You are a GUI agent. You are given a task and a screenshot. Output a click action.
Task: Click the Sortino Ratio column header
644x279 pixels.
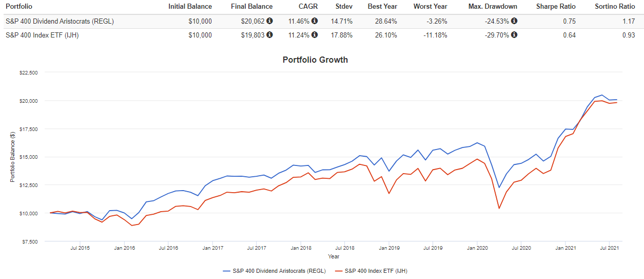click(615, 7)
